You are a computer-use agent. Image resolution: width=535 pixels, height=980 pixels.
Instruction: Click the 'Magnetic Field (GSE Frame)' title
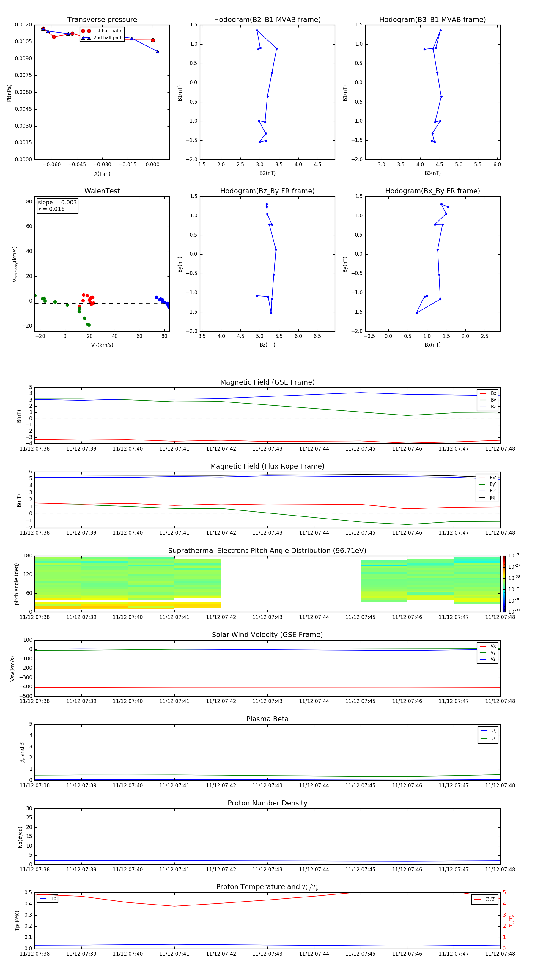pos(267,382)
